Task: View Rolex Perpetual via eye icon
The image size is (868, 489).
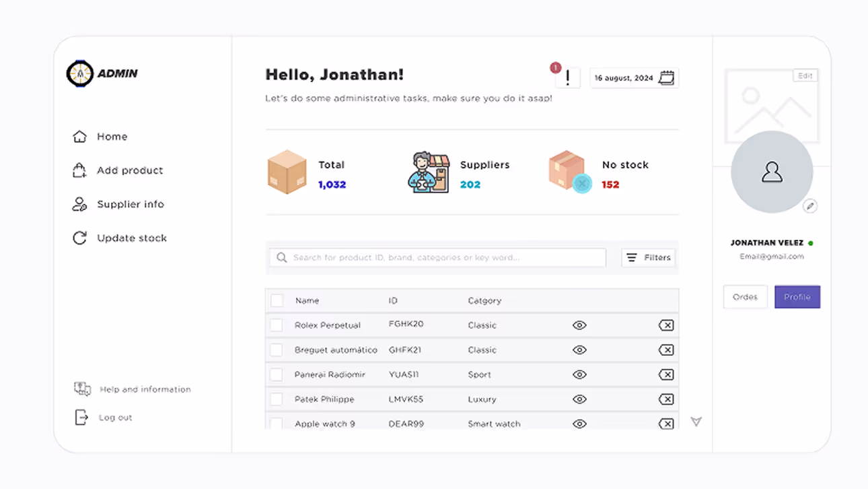Action: point(579,325)
